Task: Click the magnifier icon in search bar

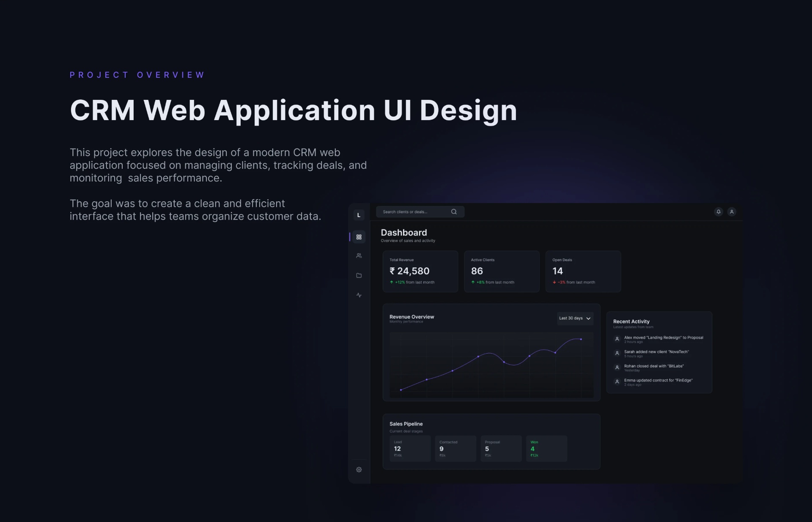Action: click(x=454, y=212)
